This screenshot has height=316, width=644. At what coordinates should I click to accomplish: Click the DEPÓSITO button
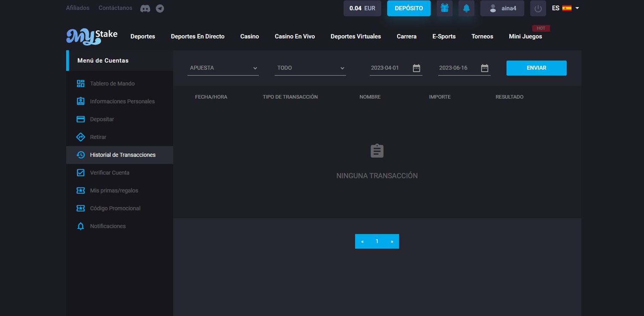408,8
